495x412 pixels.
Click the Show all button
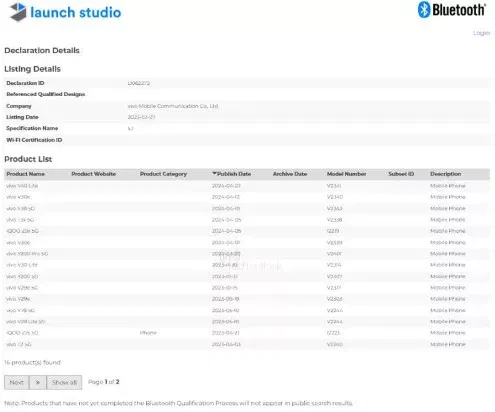click(x=64, y=382)
